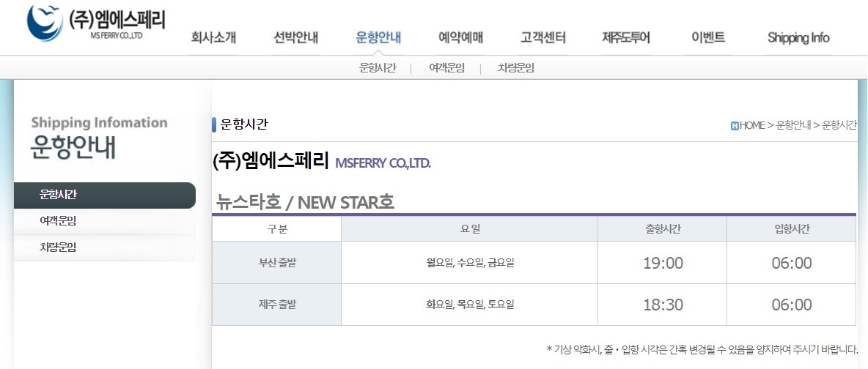868x369 pixels.
Task: Click the MSFERRY CO.,LTD. purple text
Action: [x=383, y=164]
